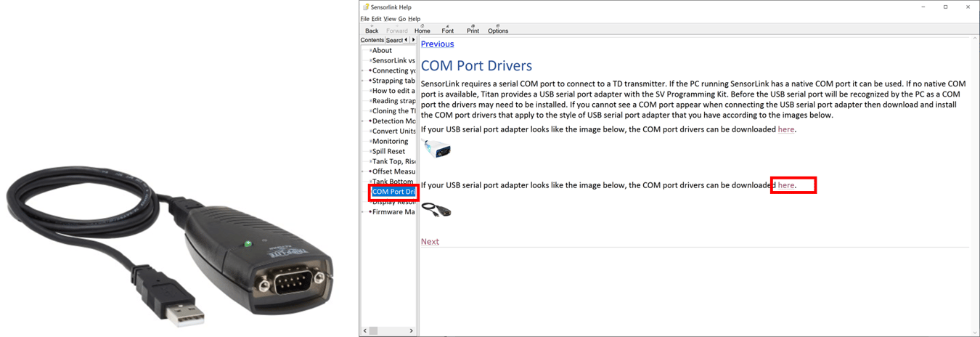Expand the Firmware Ma node
The image size is (980, 337).
(363, 212)
